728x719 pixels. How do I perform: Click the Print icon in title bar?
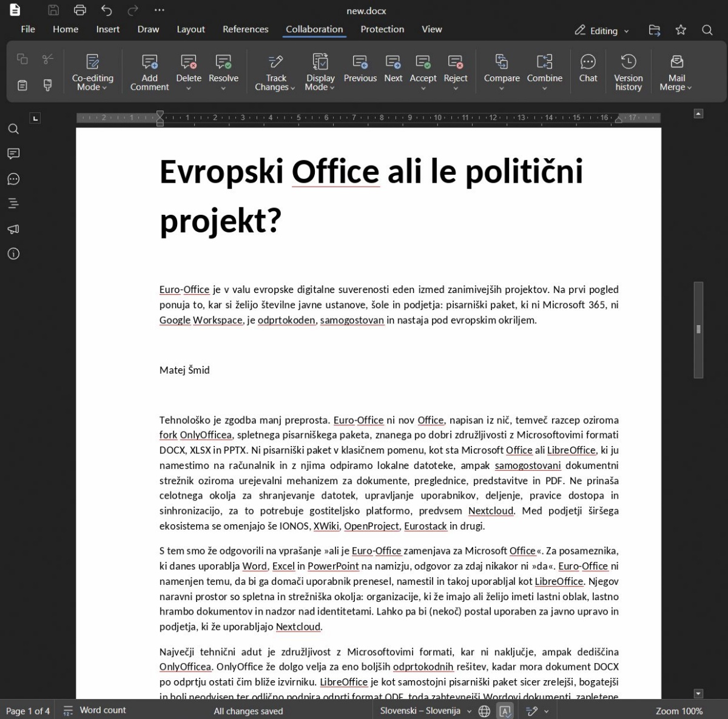pyautogui.click(x=79, y=10)
